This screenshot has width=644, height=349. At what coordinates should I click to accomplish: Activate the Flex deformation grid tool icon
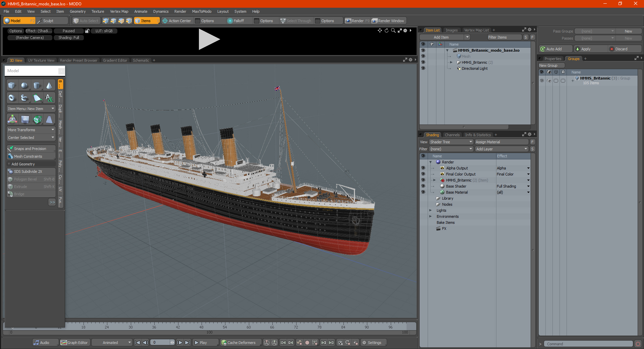click(x=25, y=119)
